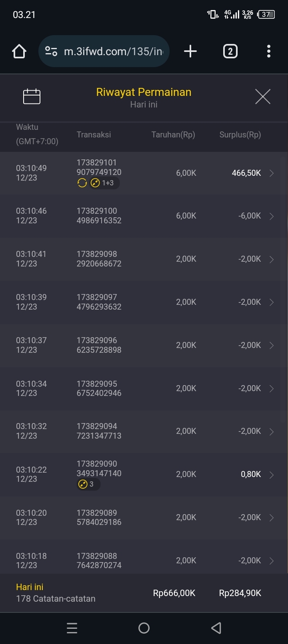The width and height of the screenshot is (288, 644).
Task: Expand the 0,80K surplus transaction row
Action: (272, 475)
